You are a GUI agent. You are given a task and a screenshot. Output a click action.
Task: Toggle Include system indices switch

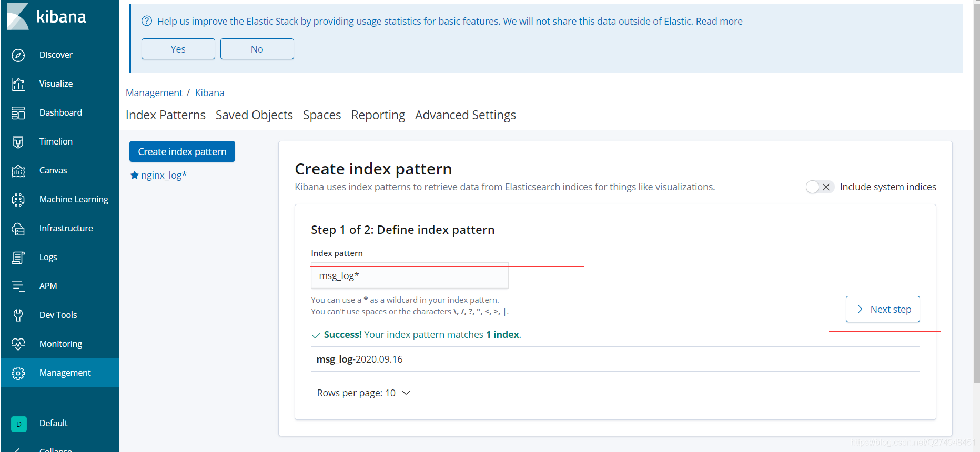820,187
